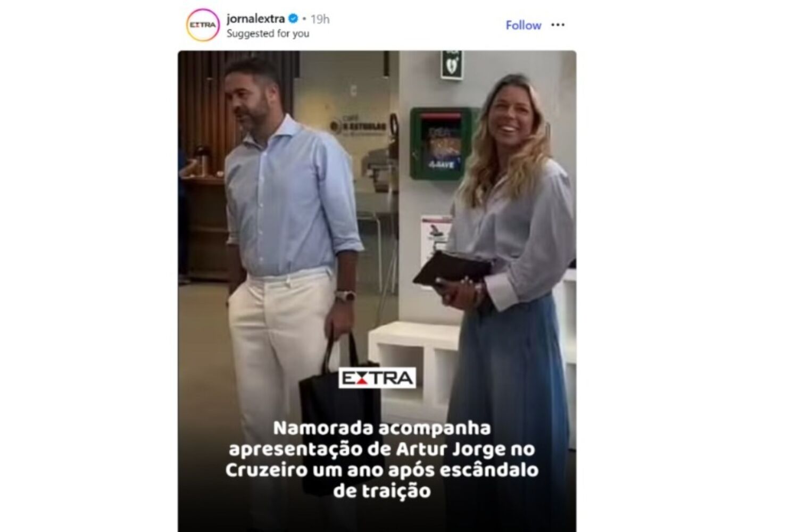Click the dark clutch the woman holds

pyautogui.click(x=452, y=268)
